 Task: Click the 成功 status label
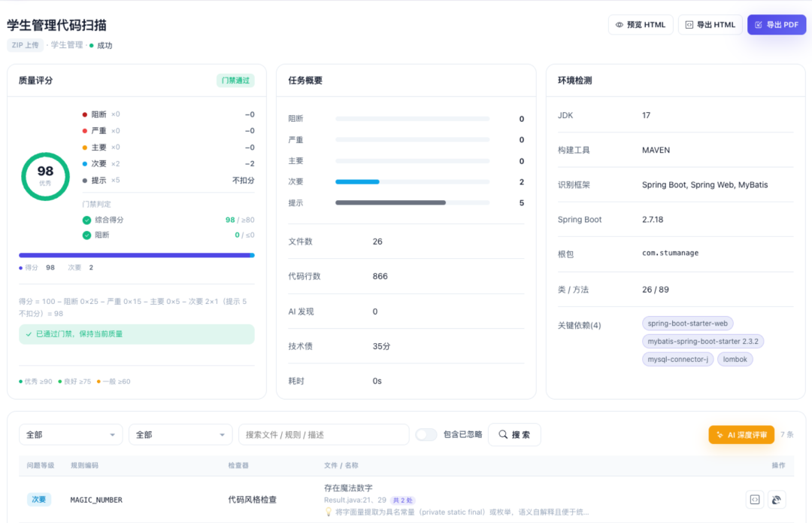pos(105,46)
